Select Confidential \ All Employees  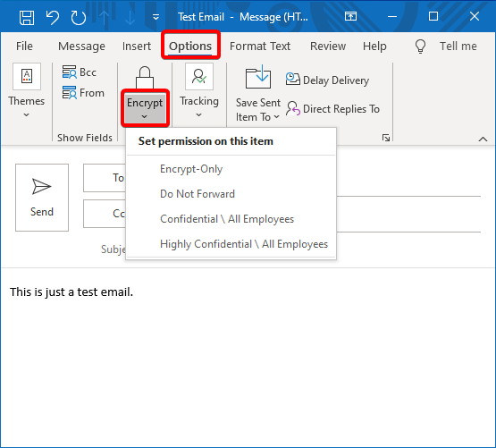(231, 219)
